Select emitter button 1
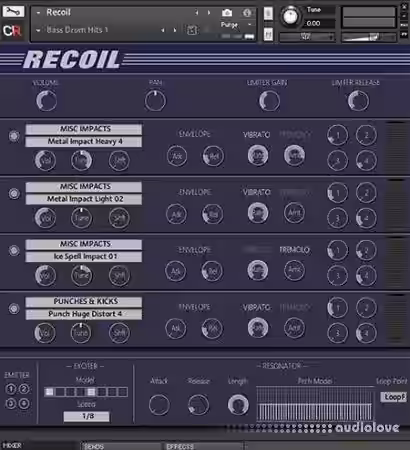 (11, 389)
